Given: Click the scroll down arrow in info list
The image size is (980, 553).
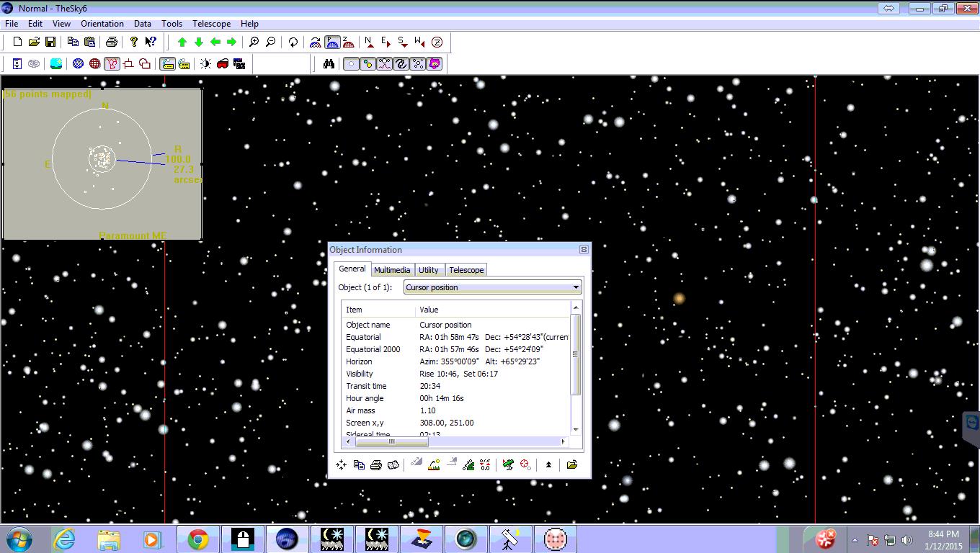Looking at the screenshot, I should (x=575, y=430).
